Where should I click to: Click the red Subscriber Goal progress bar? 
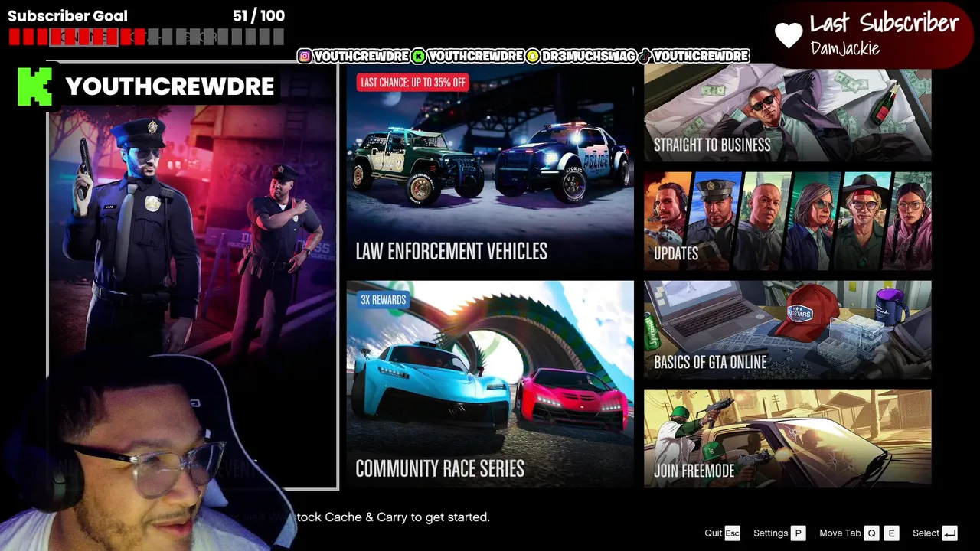[x=146, y=37]
